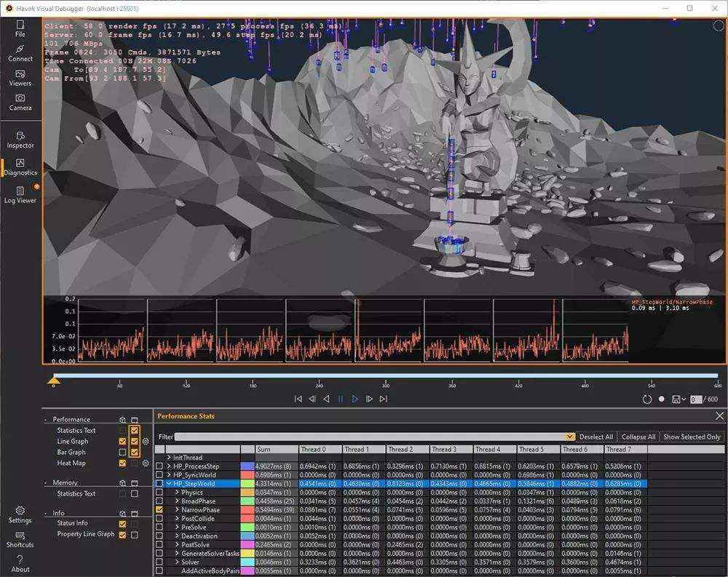Enable the Bar Graph left checkbox
Screen dimensions: 728x577
click(x=122, y=452)
